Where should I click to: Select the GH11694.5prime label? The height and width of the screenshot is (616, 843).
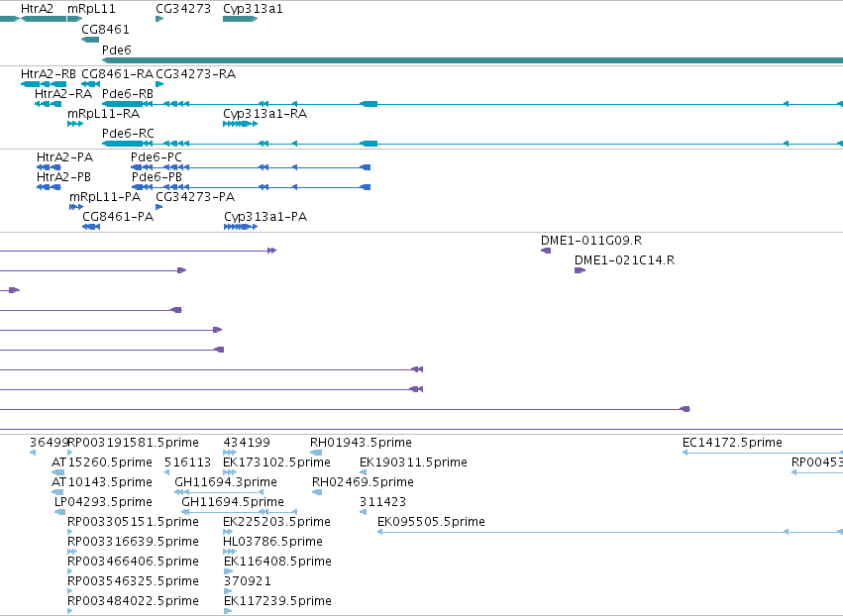(233, 502)
